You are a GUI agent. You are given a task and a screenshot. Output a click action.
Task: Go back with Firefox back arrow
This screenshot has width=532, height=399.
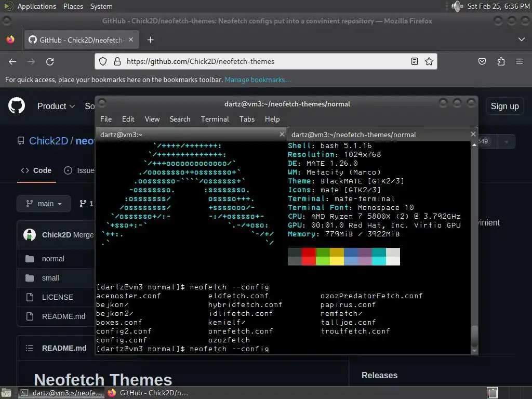pyautogui.click(x=12, y=62)
